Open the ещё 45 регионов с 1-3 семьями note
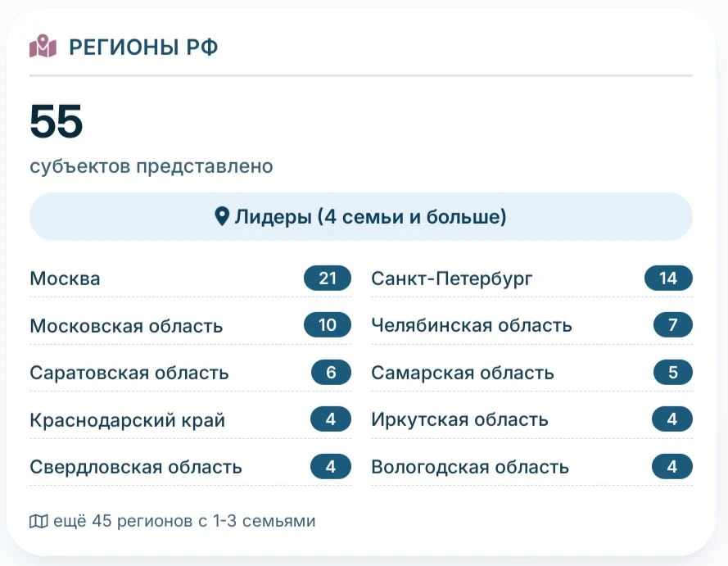 [x=173, y=522]
